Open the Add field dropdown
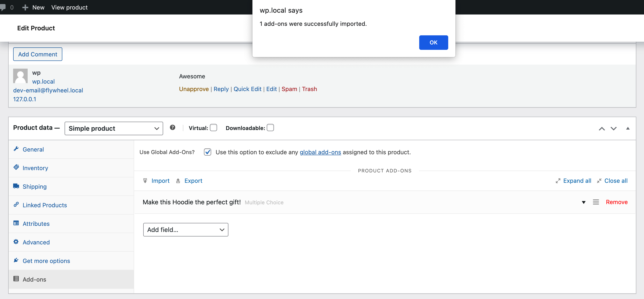 point(186,230)
